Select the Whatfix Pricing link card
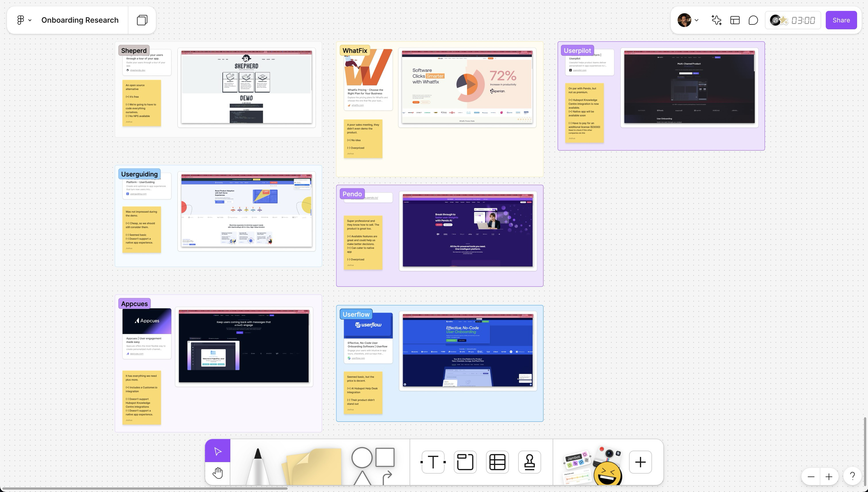The height and width of the screenshot is (492, 868). click(x=368, y=80)
